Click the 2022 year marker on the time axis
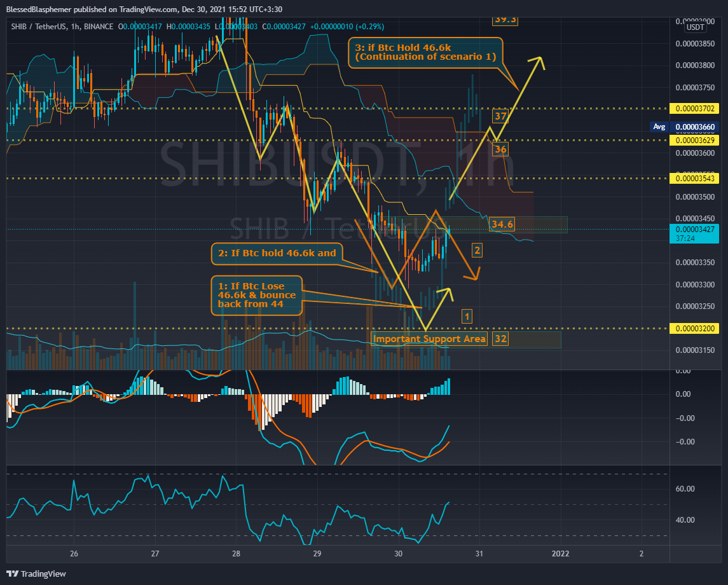Viewport: 728px width, 585px height. 560,553
